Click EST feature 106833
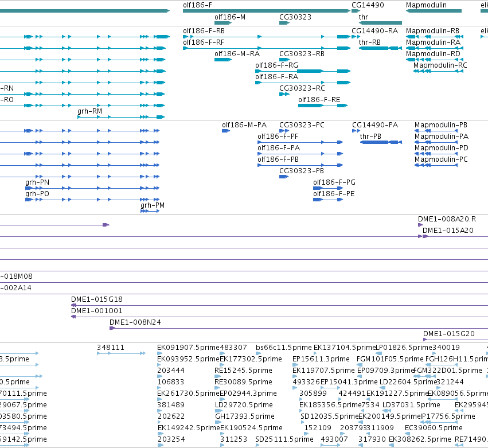 pyautogui.click(x=160, y=388)
